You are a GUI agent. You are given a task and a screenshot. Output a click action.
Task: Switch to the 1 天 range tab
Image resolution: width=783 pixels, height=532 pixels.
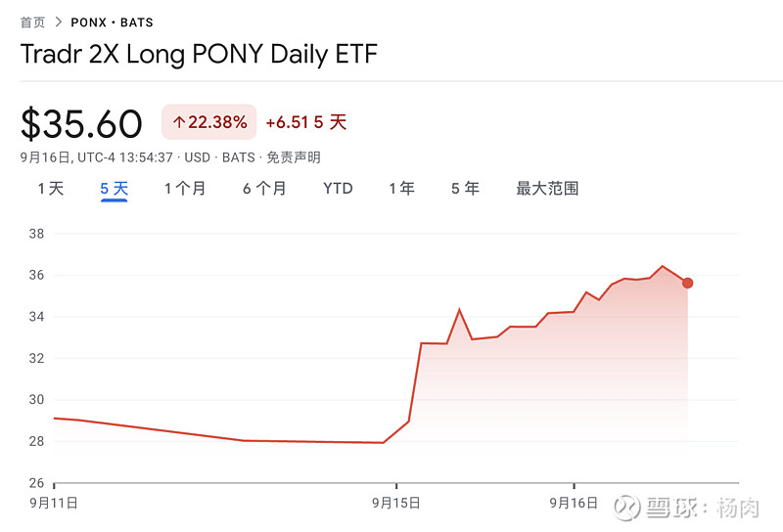click(x=51, y=189)
